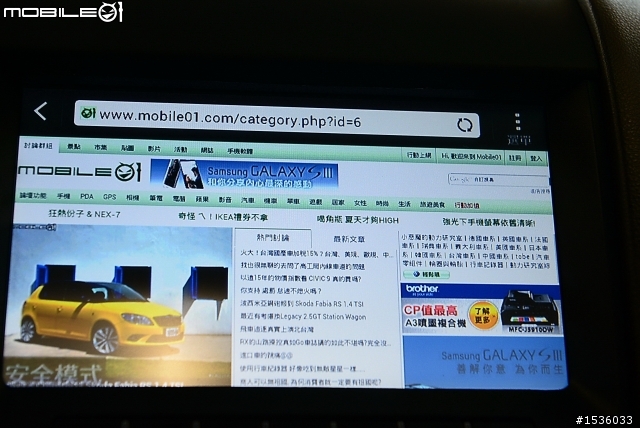This screenshot has width=640, height=428.
Task: Click the reload page icon
Action: (464, 125)
